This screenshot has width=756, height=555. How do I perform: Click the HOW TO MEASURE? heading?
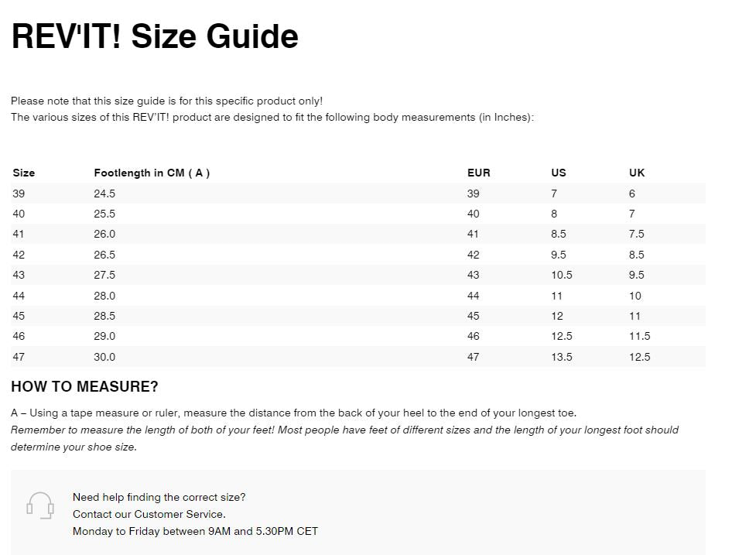pyautogui.click(x=84, y=387)
